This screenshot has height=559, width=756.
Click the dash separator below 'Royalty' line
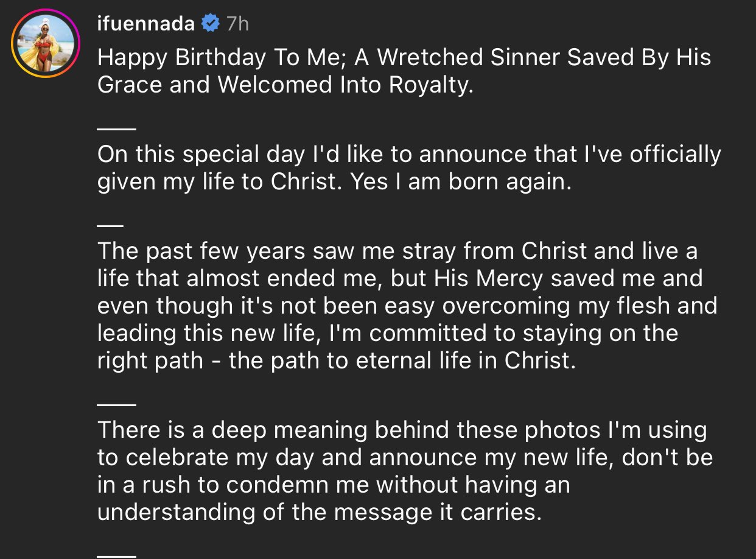coord(116,128)
